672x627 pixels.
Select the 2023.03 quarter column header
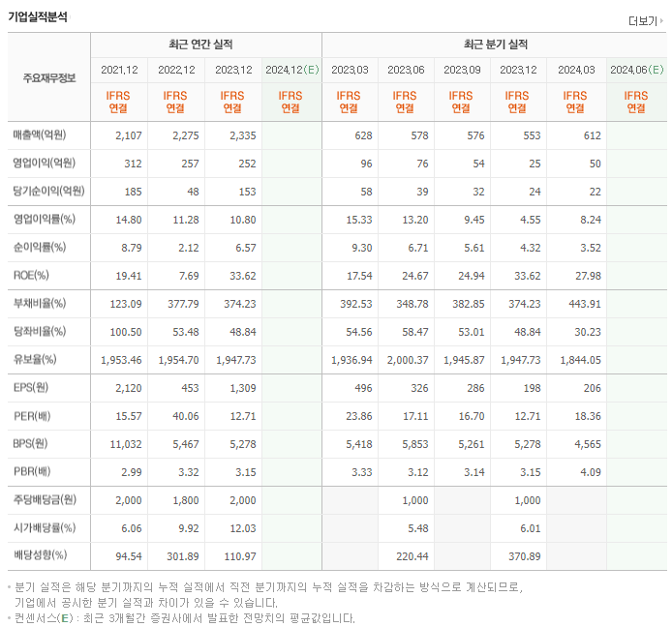pos(350,70)
